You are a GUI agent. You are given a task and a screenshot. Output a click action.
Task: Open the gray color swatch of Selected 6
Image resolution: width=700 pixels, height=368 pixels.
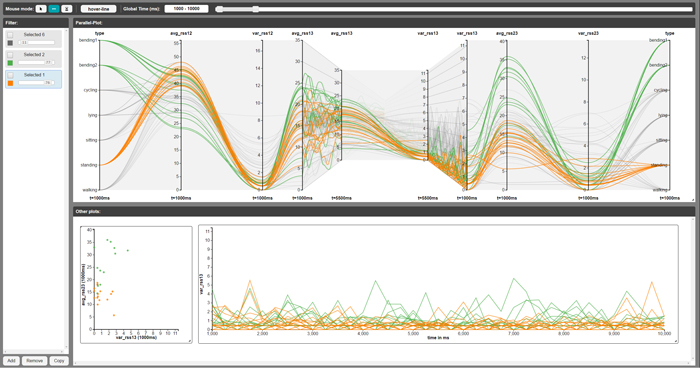click(x=10, y=43)
